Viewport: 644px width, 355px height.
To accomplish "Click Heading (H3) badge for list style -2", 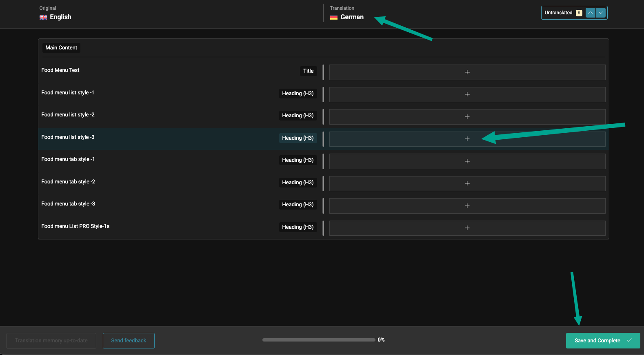I will tap(298, 116).
